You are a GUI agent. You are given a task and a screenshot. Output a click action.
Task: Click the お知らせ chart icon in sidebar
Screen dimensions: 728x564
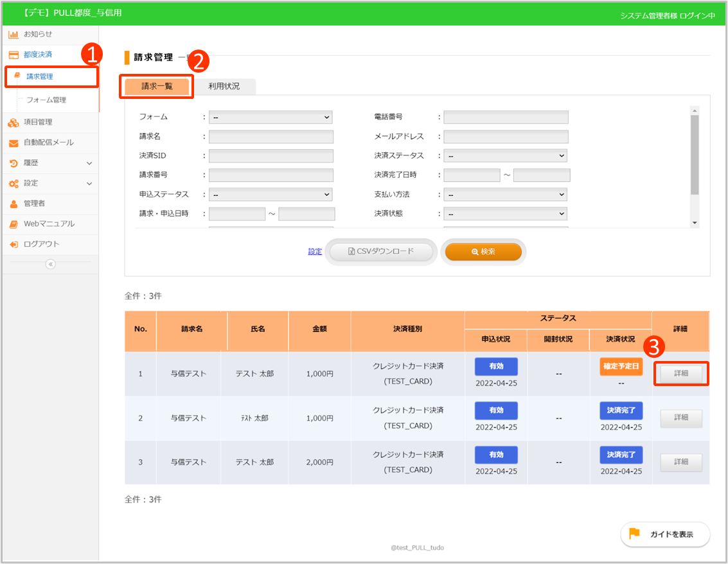tap(13, 35)
